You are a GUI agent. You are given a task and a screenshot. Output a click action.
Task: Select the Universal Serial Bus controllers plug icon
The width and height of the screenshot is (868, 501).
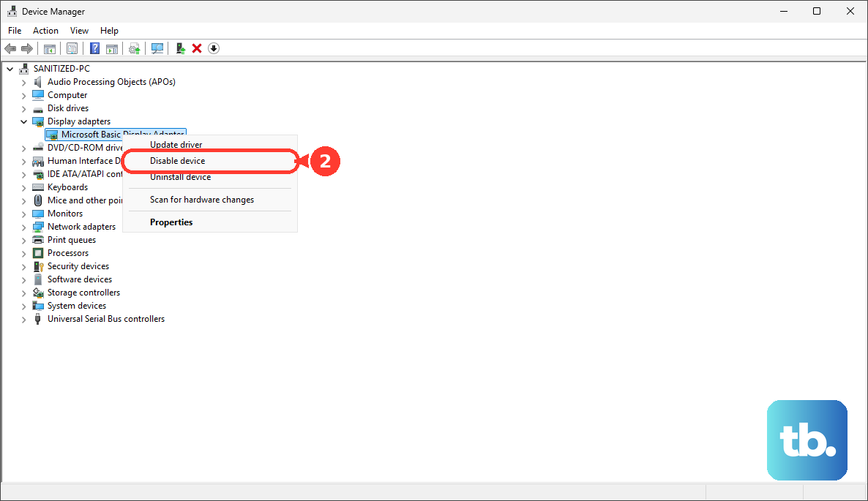[x=37, y=319]
